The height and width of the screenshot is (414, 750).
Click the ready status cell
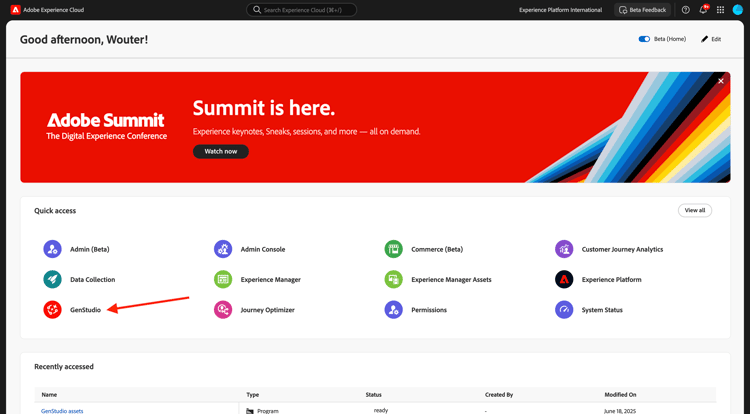(x=381, y=410)
